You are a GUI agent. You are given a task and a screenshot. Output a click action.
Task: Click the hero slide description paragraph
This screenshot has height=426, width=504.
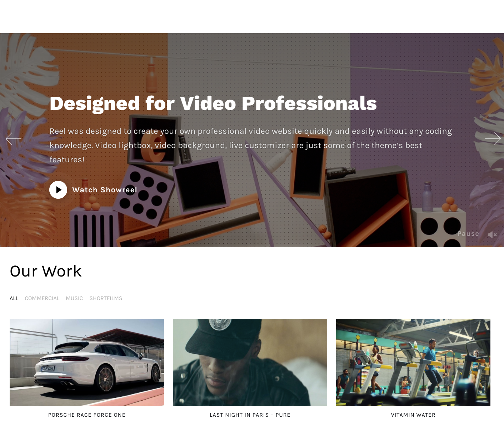click(251, 145)
